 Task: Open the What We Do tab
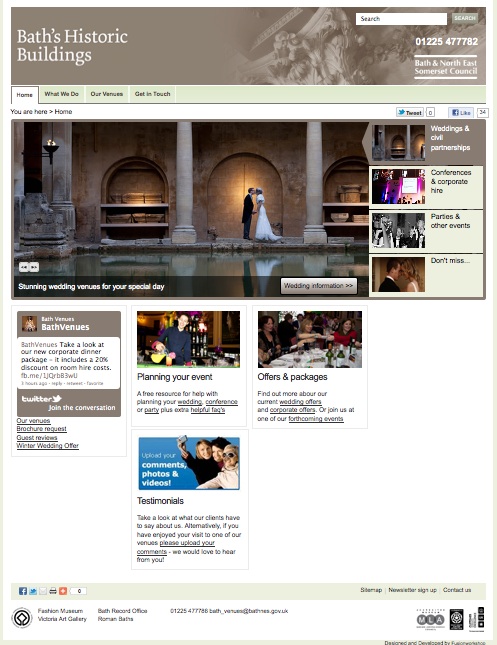pyautogui.click(x=61, y=94)
